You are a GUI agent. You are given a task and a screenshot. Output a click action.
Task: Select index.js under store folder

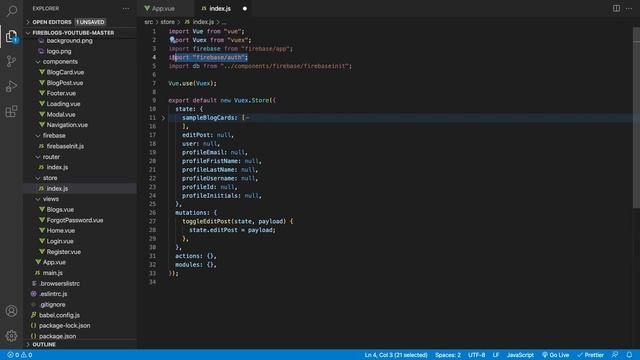(x=57, y=189)
